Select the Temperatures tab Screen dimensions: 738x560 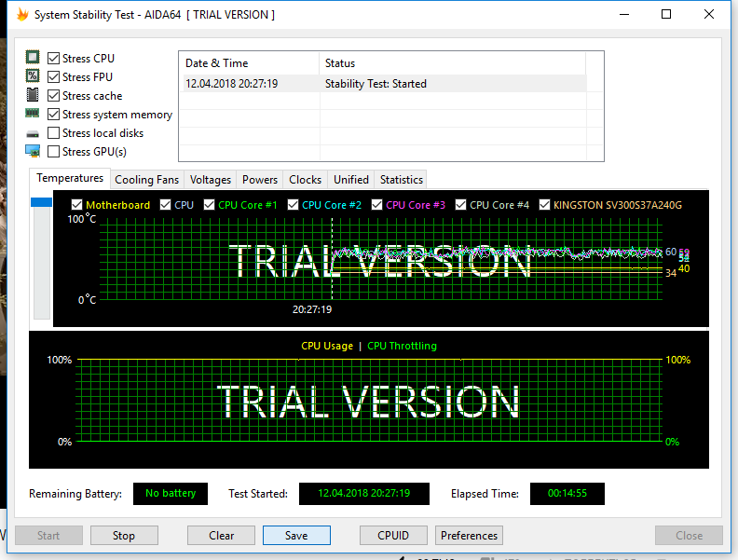[x=70, y=178]
